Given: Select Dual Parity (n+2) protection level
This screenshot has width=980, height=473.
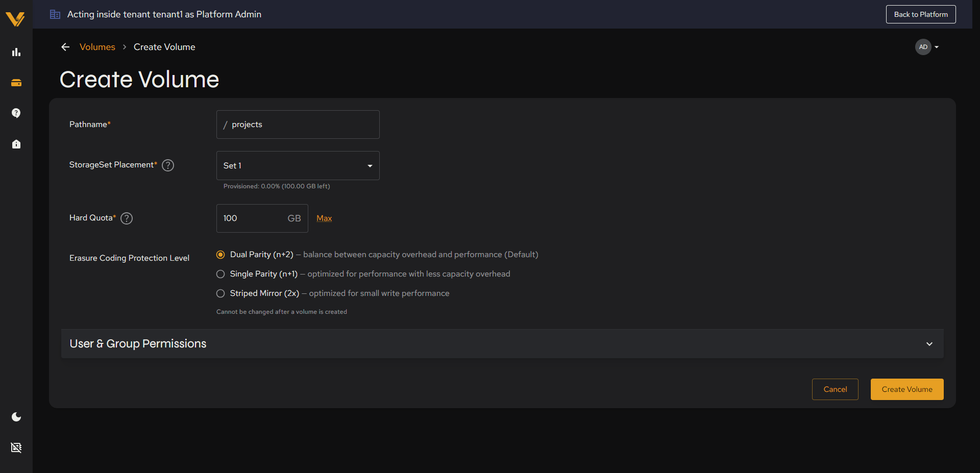Looking at the screenshot, I should click(x=220, y=255).
